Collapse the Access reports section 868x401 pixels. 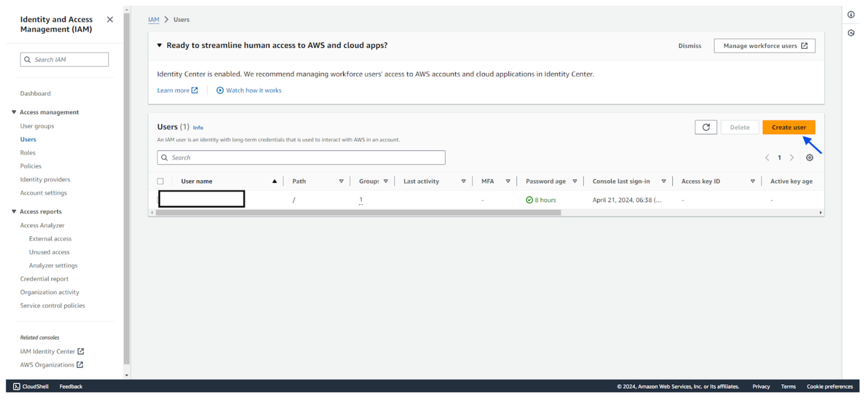point(14,212)
